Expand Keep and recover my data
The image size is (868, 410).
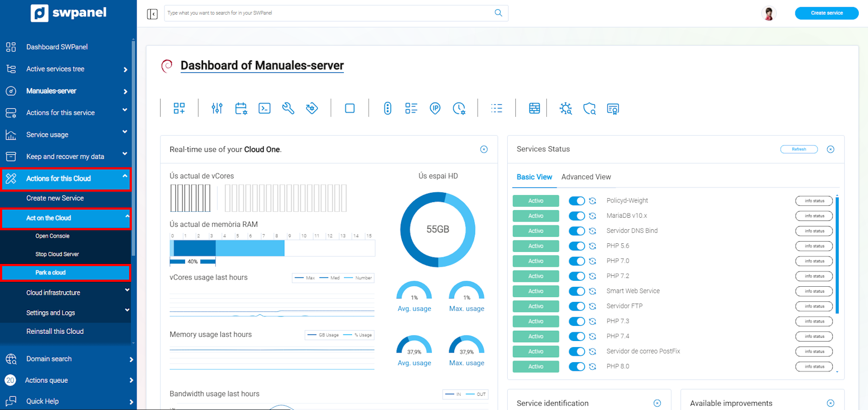coord(65,156)
